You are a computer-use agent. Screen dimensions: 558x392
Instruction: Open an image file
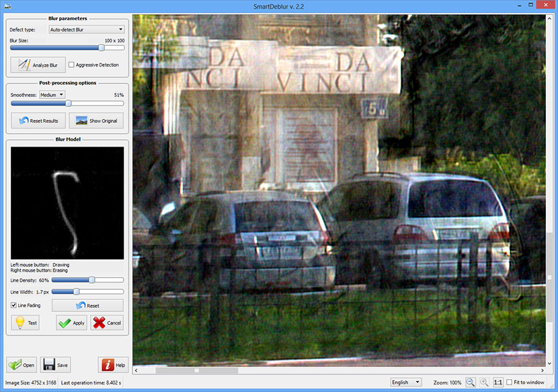pyautogui.click(x=22, y=365)
